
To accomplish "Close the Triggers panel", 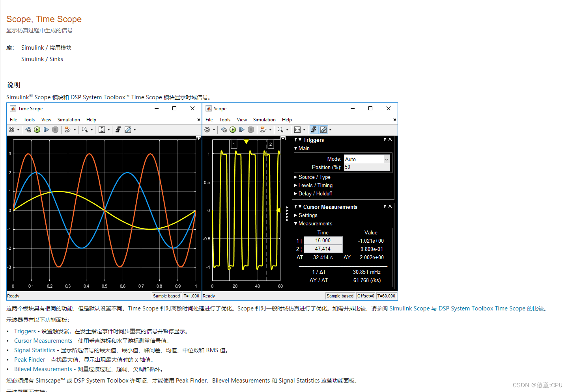I will pyautogui.click(x=390, y=139).
